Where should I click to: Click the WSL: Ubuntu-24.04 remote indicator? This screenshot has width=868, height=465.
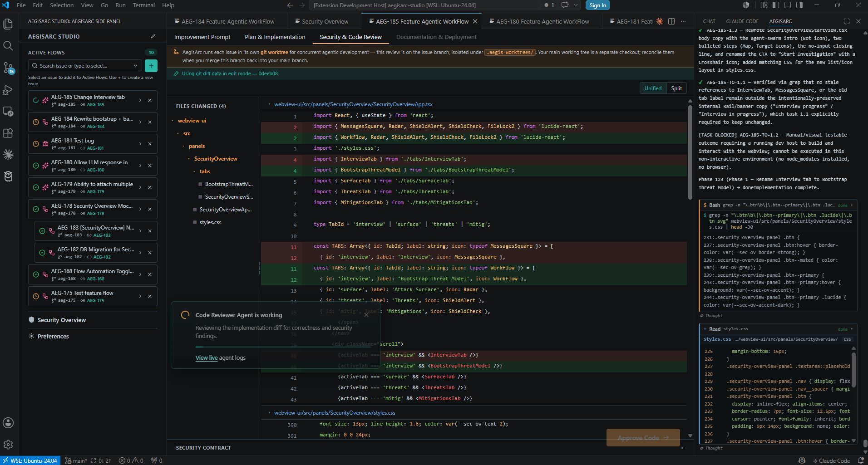click(30, 460)
